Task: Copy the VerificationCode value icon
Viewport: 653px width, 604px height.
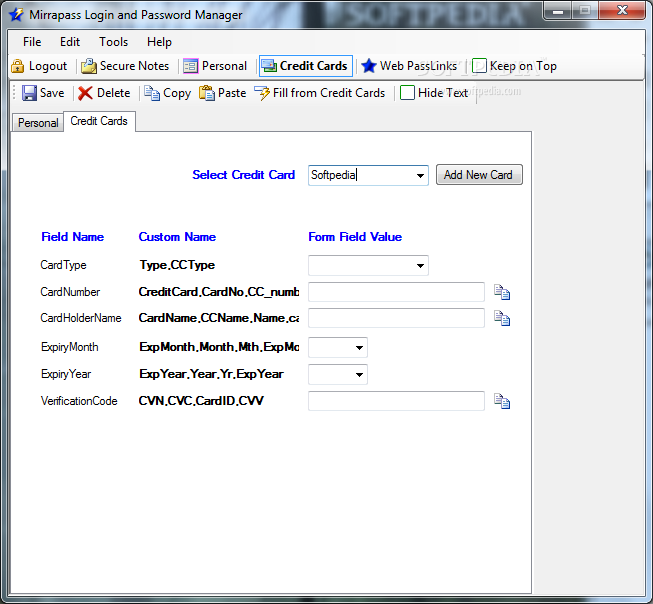Action: click(x=502, y=401)
